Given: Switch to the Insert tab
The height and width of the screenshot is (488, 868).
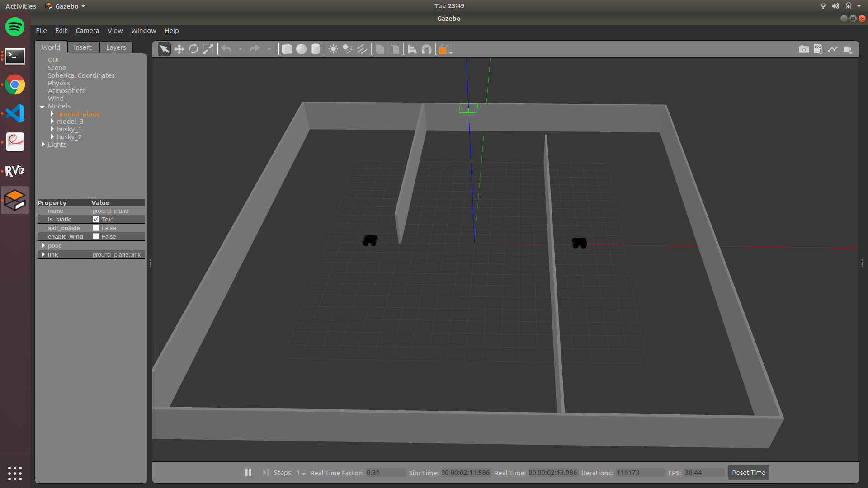Looking at the screenshot, I should 82,47.
